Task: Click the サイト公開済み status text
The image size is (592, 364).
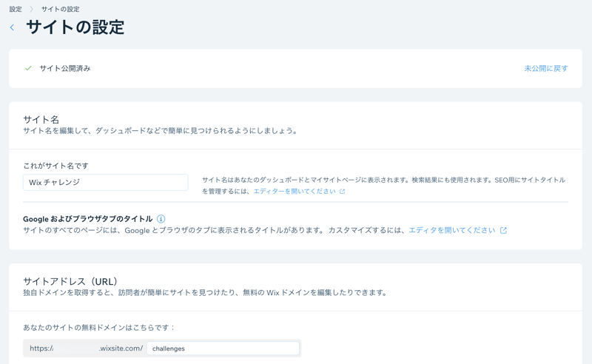Action: point(65,68)
